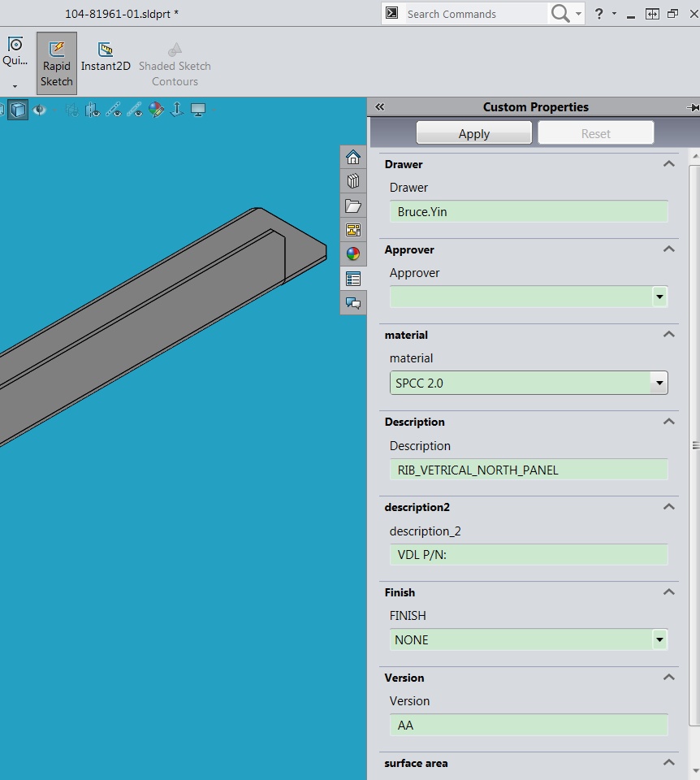Open the search options dropdown arrow
The image size is (700, 780).
[578, 14]
